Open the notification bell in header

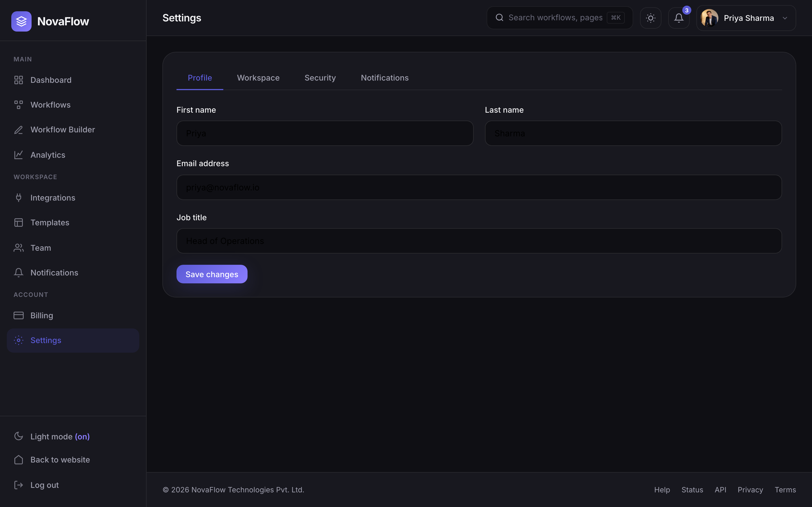678,18
